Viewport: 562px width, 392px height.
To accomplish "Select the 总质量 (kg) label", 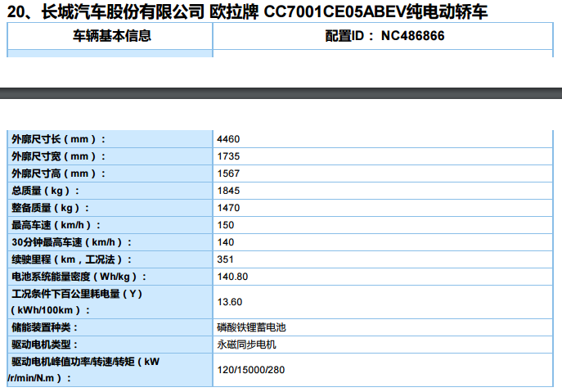I will coord(50,191).
